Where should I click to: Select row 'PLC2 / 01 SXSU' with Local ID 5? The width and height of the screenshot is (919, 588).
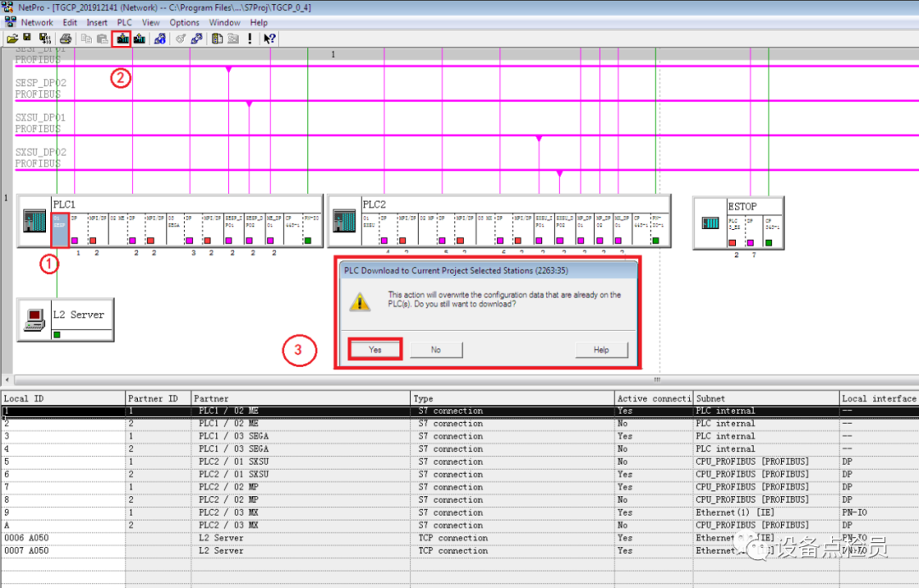tap(459, 461)
